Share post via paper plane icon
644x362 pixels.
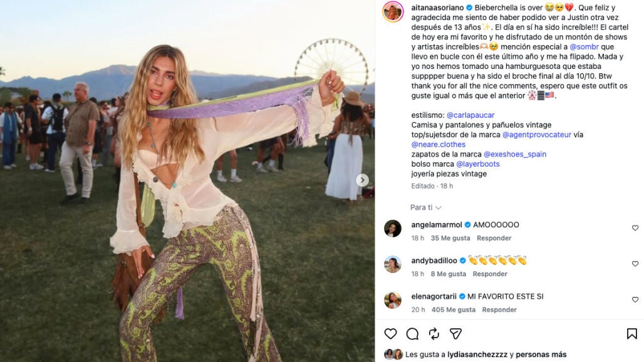(x=455, y=334)
